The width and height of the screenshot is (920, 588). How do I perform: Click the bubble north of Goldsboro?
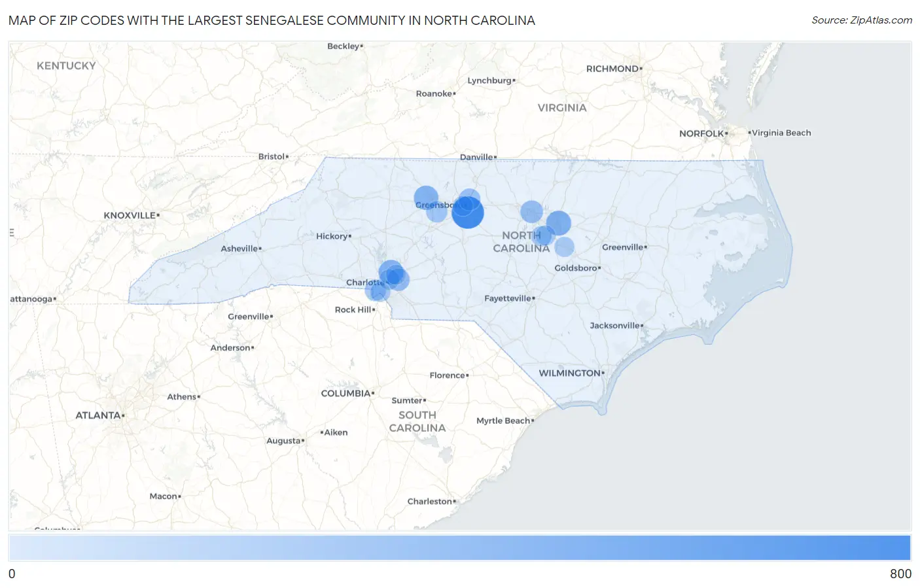[x=564, y=247]
